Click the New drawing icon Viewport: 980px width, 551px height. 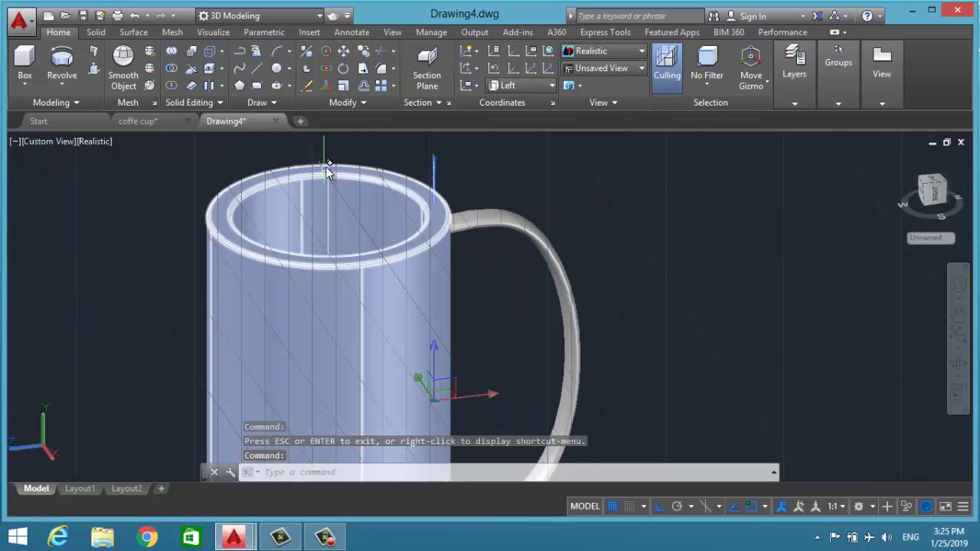[x=49, y=15]
